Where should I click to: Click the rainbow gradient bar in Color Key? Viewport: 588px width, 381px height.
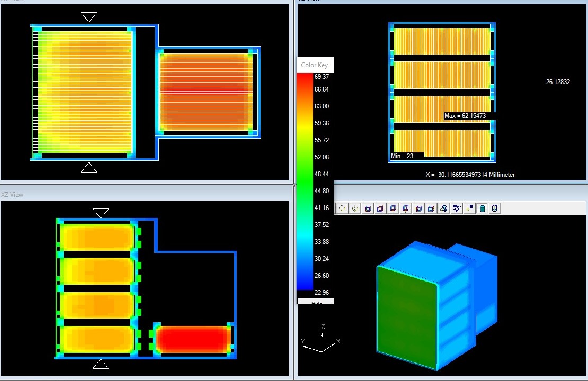pos(305,182)
